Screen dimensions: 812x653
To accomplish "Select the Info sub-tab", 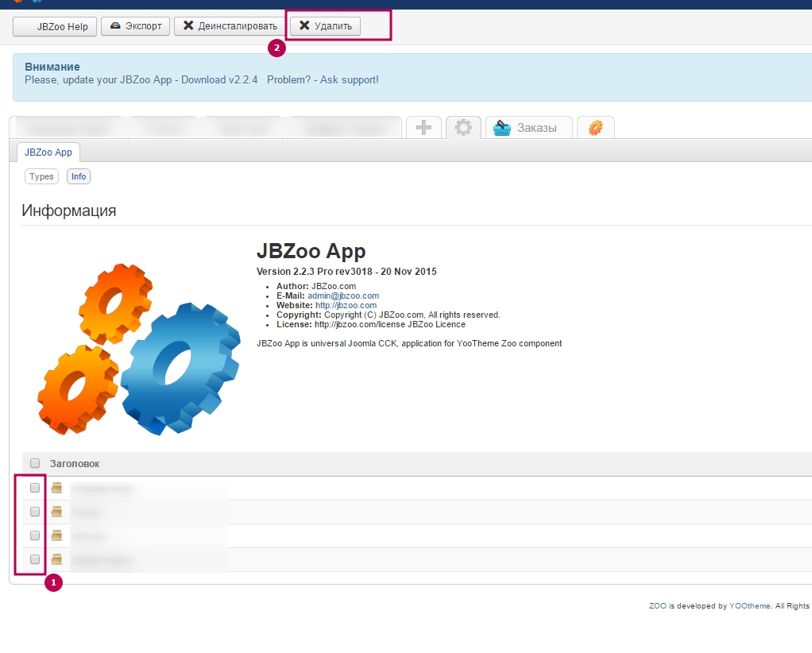I will [78, 176].
